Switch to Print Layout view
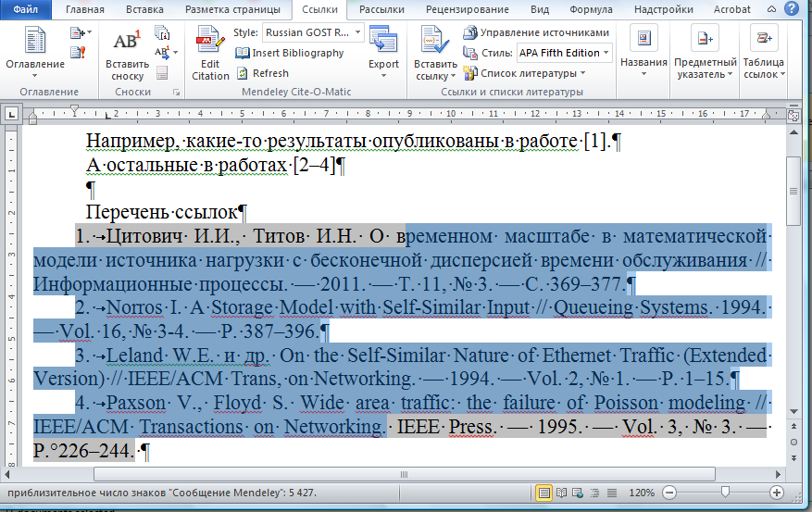The image size is (812, 512). coord(544,492)
